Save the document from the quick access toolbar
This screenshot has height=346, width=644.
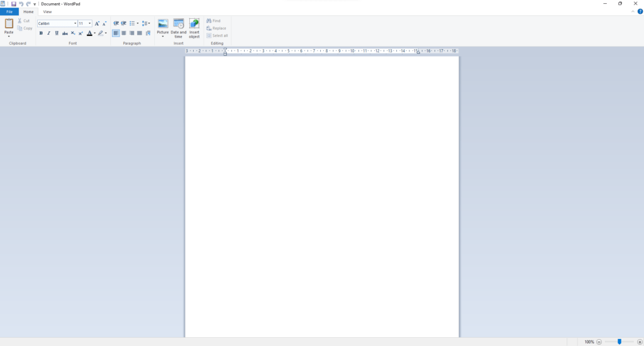[x=13, y=4]
